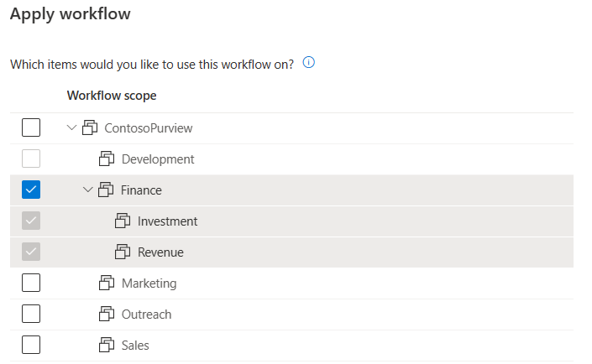The height and width of the screenshot is (364, 592).
Task: Select the Outreach checkbox
Action: point(31,314)
